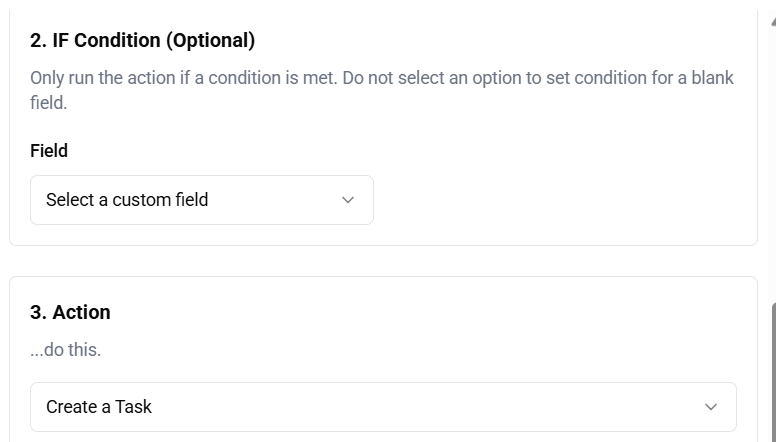Click the 'Create a Task' selected value text
This screenshot has width=776, height=442.
pos(99,407)
